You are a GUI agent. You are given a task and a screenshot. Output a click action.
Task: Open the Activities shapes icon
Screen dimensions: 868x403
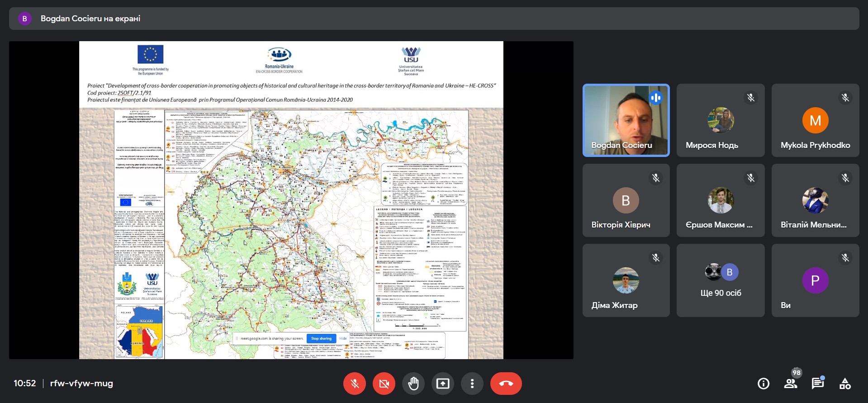pos(845,384)
